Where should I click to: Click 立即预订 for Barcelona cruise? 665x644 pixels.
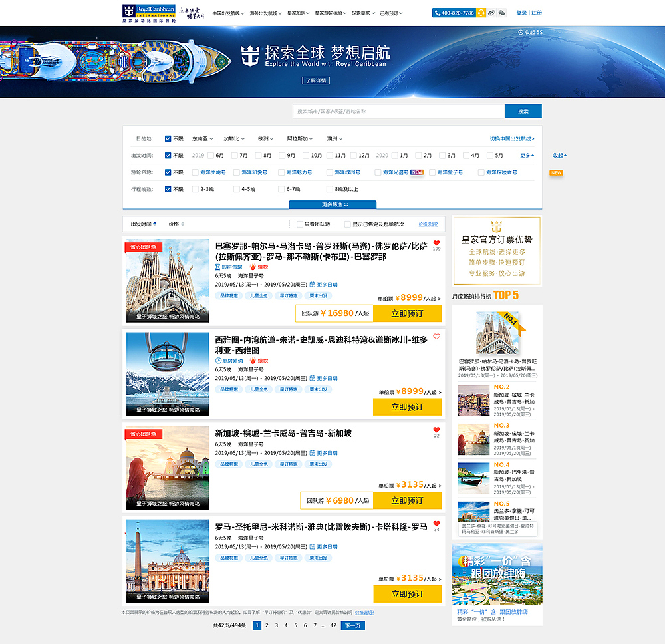(407, 313)
